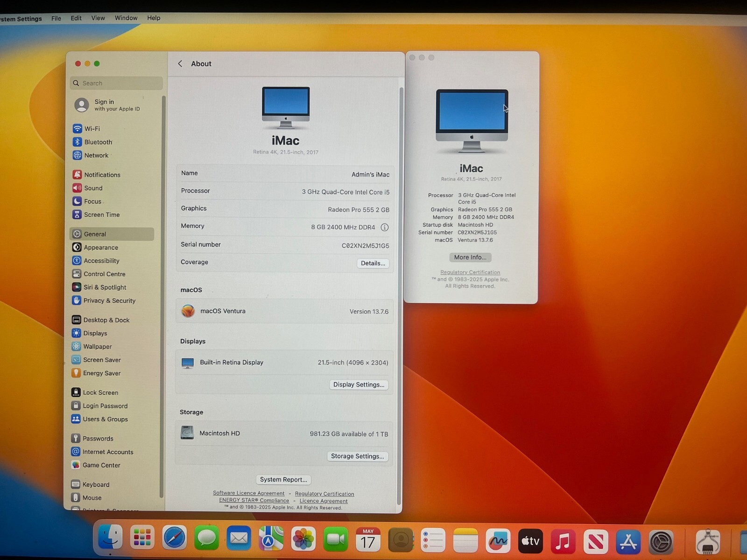Open Passwords settings in sidebar
Screen dimensions: 747x560
(x=92, y=438)
